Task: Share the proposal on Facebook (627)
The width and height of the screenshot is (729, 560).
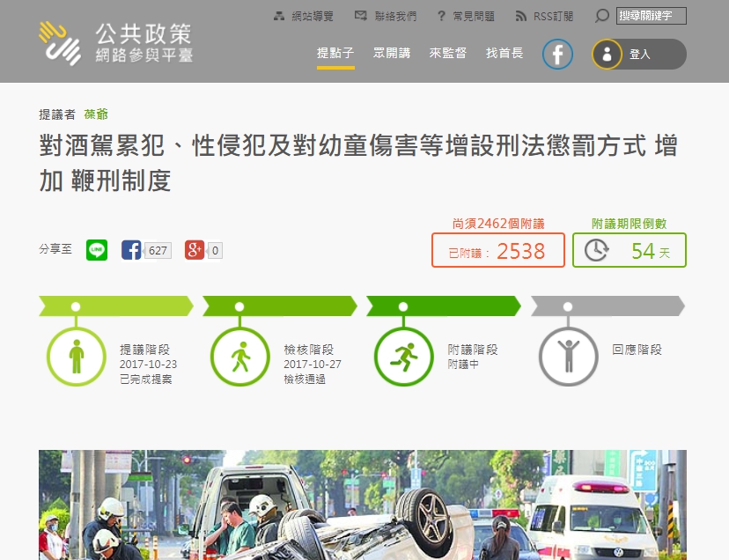Action: pos(132,250)
